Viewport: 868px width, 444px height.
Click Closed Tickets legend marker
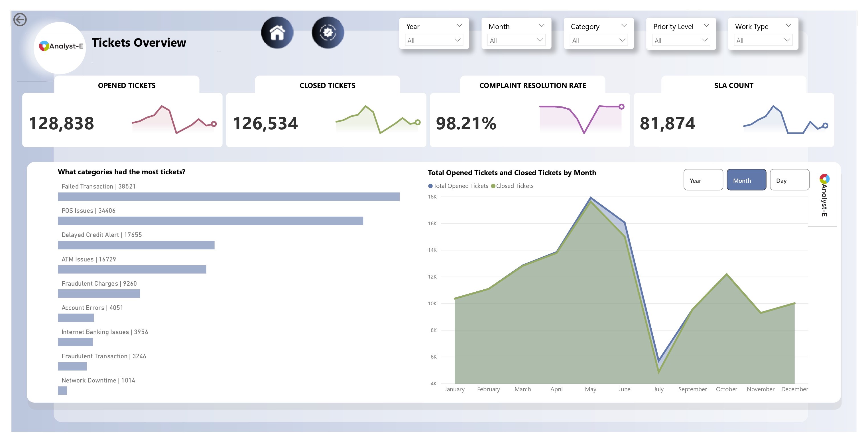(493, 186)
